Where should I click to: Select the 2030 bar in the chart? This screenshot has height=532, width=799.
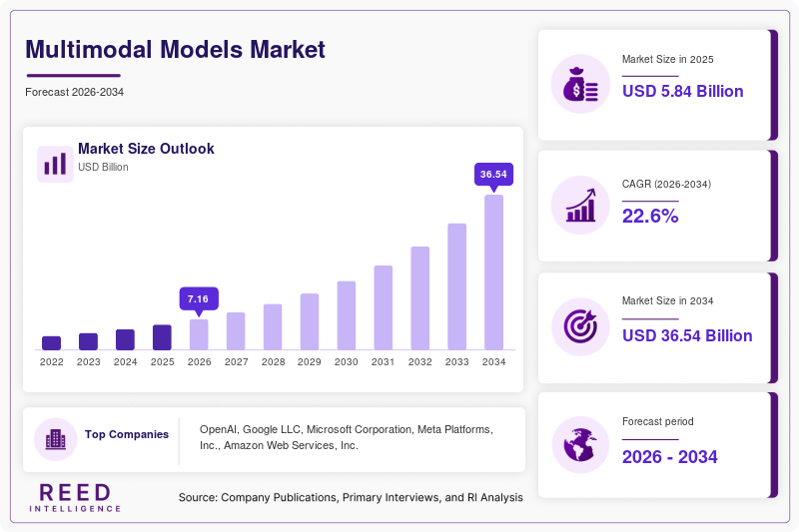(347, 315)
